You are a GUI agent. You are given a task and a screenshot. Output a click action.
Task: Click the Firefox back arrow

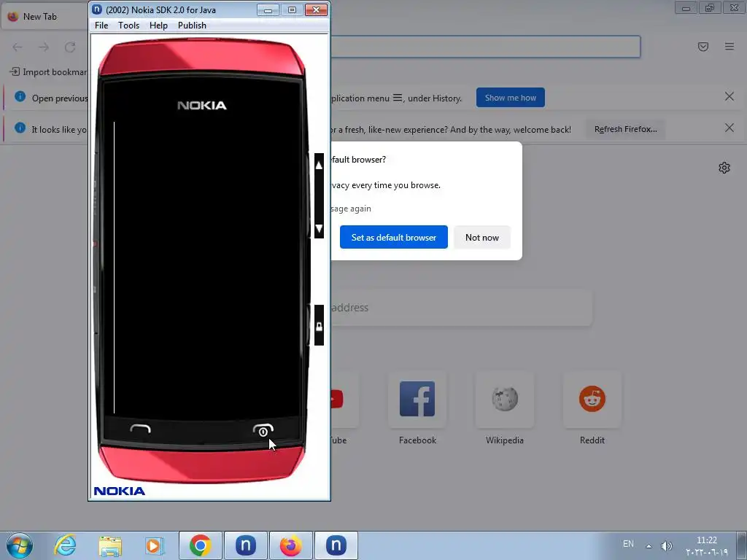(x=18, y=47)
